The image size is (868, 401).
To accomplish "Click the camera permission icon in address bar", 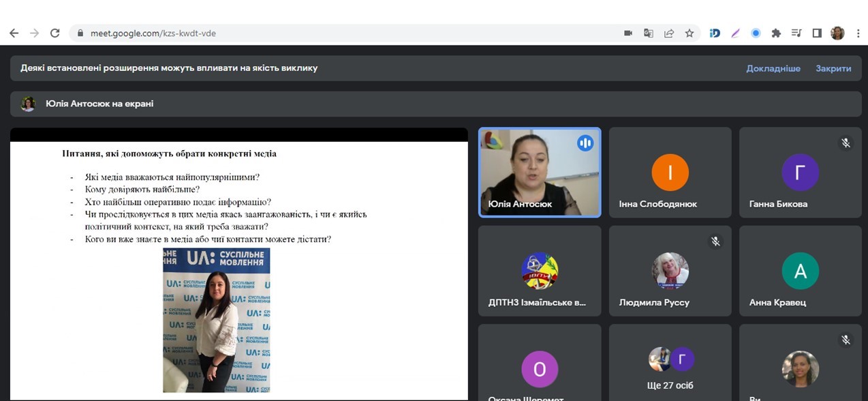I will coord(628,33).
